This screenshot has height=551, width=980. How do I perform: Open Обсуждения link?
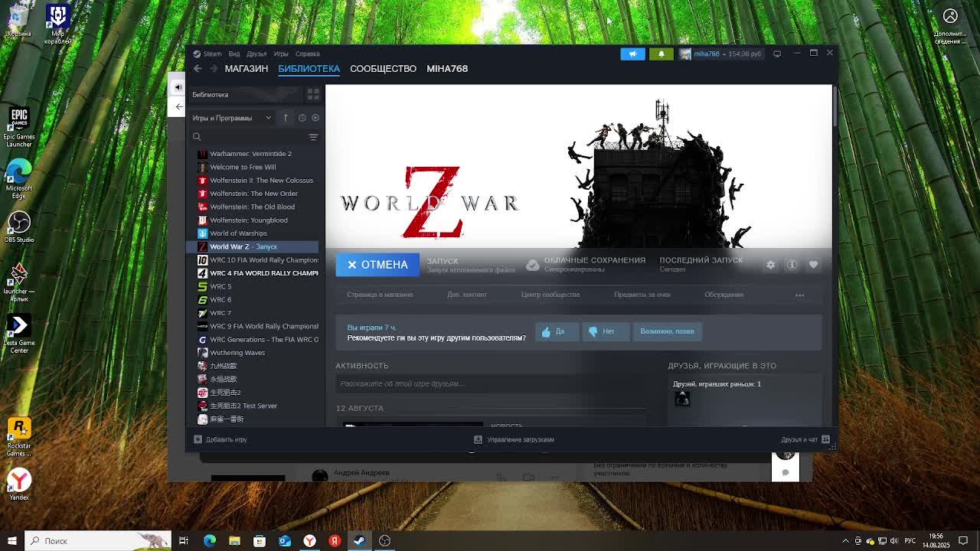724,295
